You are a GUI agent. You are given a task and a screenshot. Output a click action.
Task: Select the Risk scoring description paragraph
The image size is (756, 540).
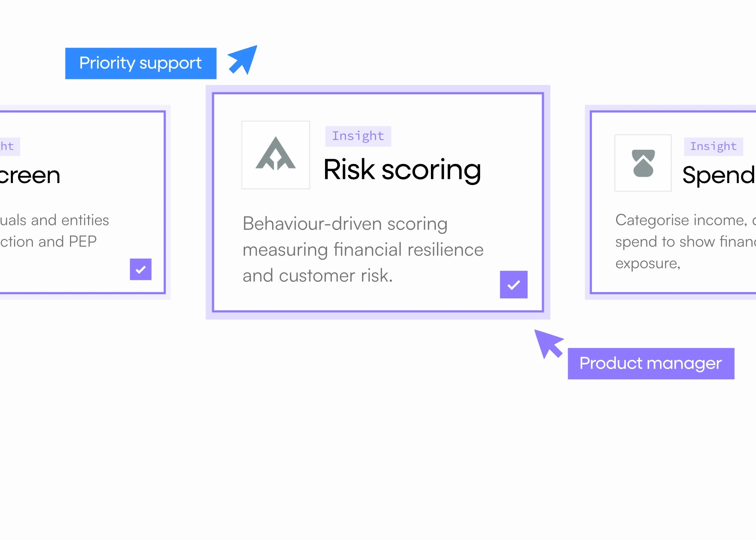363,249
